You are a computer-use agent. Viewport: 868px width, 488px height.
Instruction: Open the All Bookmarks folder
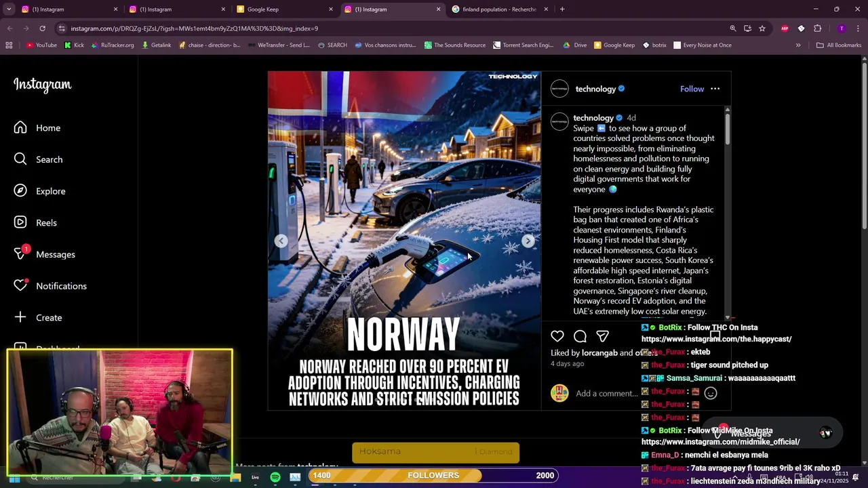[839, 45]
